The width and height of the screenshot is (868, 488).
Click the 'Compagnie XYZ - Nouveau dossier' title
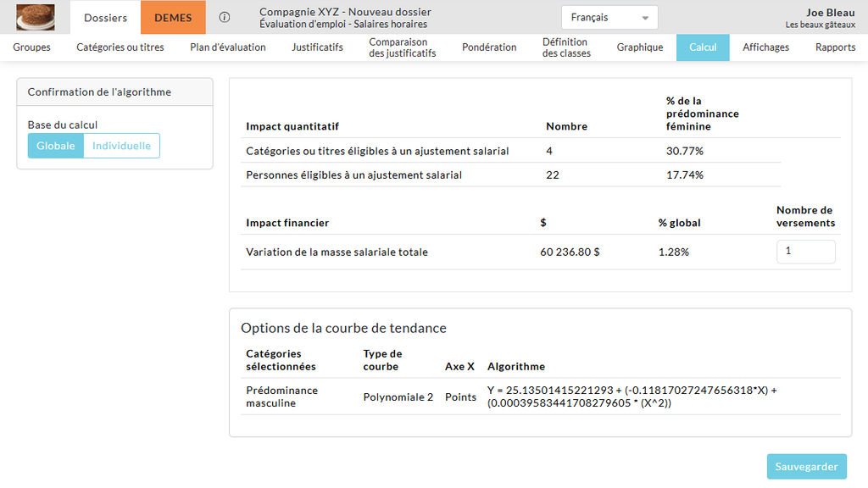point(345,12)
